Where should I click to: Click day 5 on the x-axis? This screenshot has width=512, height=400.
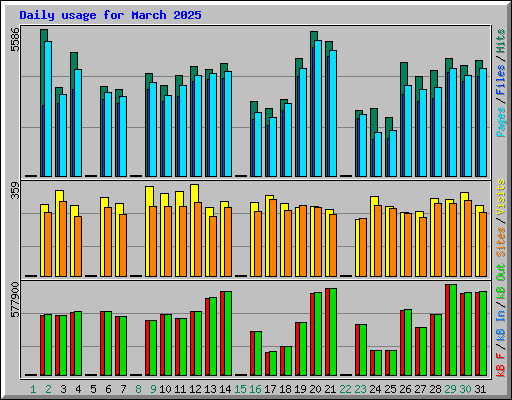click(x=93, y=389)
